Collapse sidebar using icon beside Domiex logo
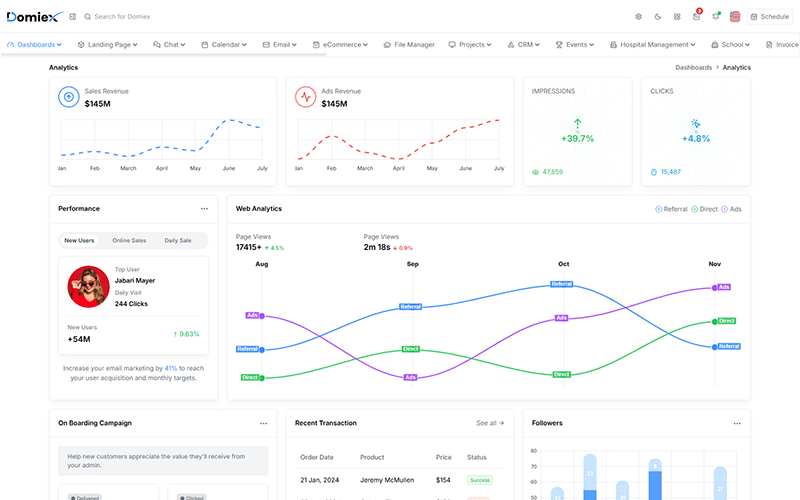800x500 pixels. click(x=72, y=17)
